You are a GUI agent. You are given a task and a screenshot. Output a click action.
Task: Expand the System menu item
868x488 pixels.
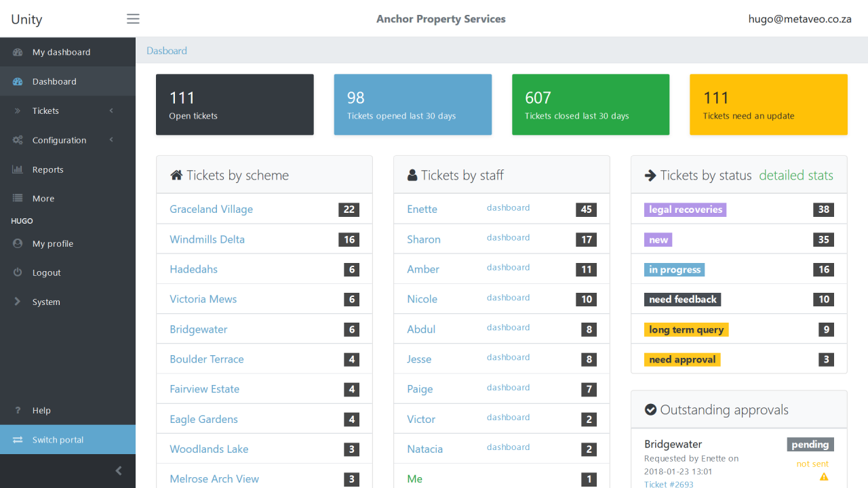(46, 302)
